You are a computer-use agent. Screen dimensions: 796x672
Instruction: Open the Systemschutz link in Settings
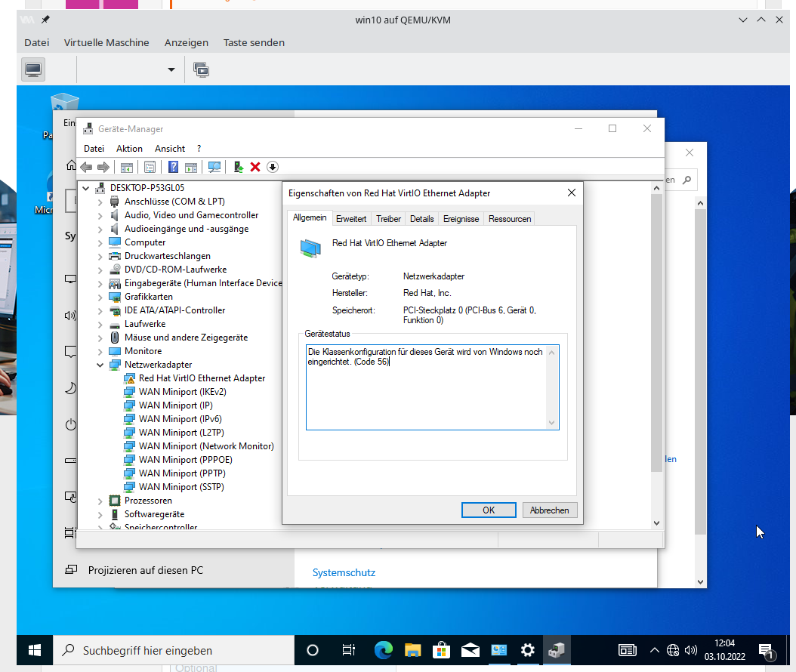(x=344, y=572)
